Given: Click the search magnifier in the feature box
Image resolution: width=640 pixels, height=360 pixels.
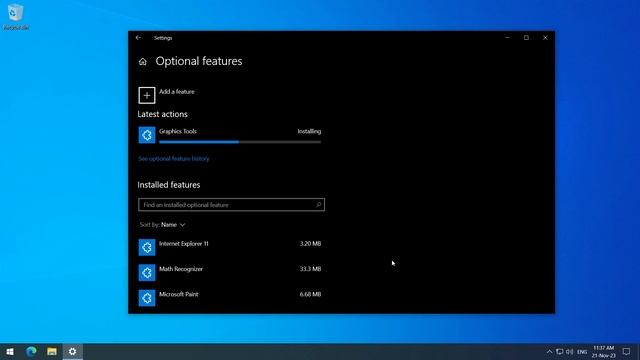Looking at the screenshot, I should coord(318,204).
